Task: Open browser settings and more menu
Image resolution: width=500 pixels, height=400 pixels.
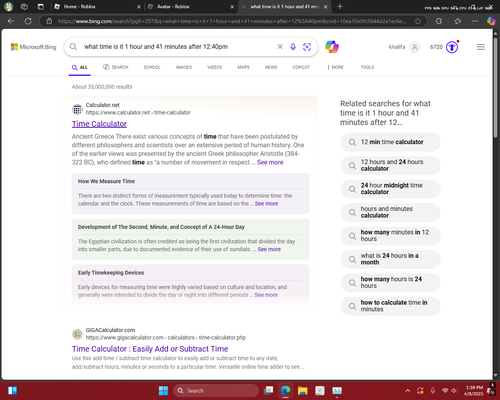Action: pyautogui.click(x=475, y=21)
